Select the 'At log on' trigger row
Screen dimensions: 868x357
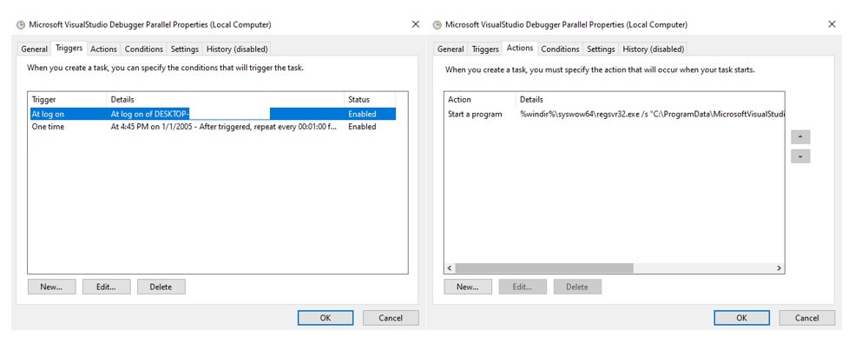tap(214, 114)
